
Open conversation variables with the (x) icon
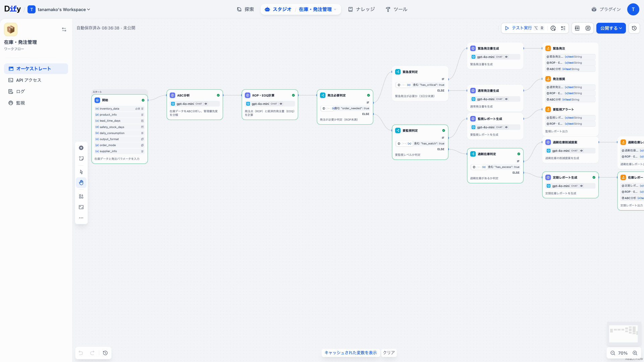click(x=588, y=28)
